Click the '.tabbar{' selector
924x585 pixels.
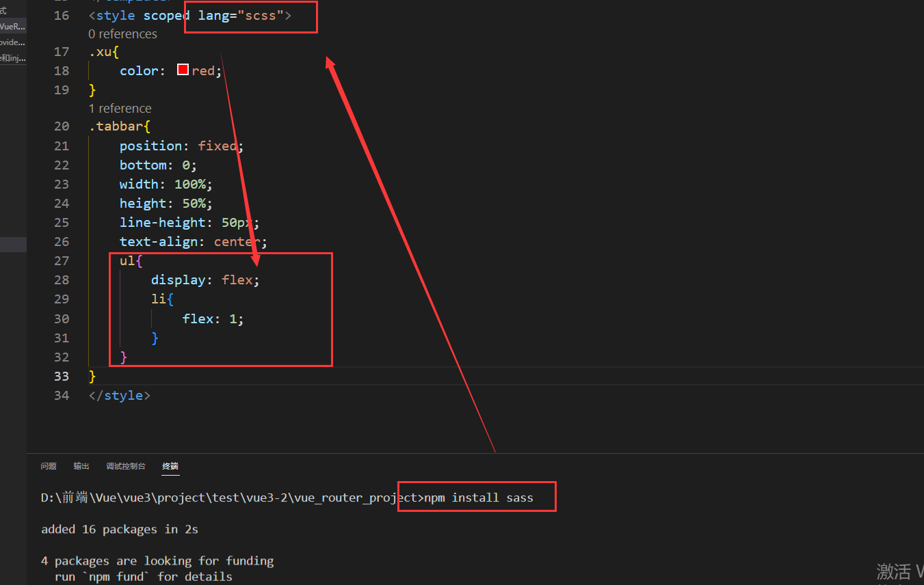coord(120,126)
